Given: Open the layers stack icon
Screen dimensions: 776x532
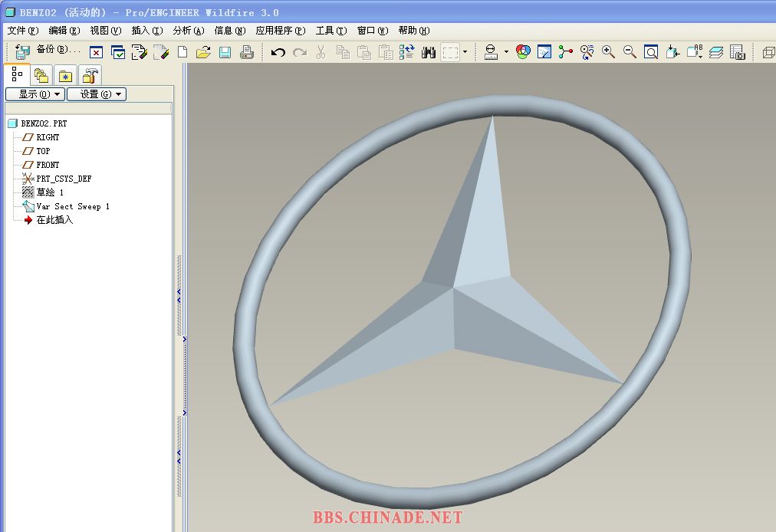Looking at the screenshot, I should pyautogui.click(x=716, y=52).
